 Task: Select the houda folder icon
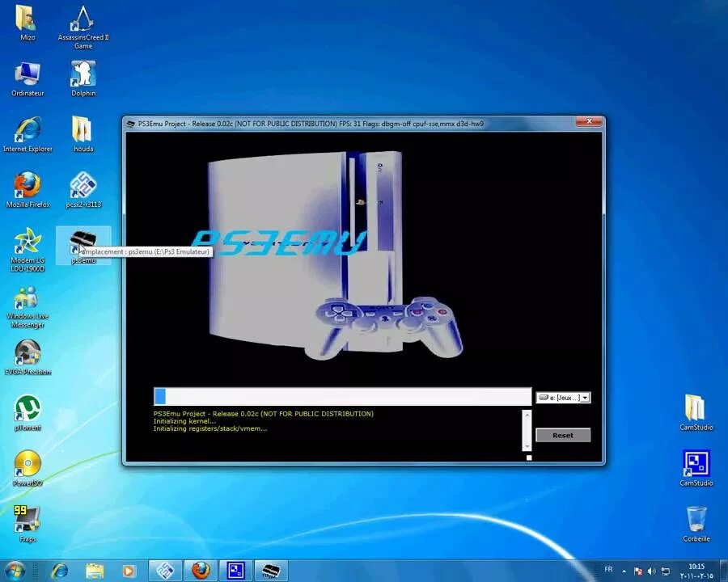click(x=83, y=134)
